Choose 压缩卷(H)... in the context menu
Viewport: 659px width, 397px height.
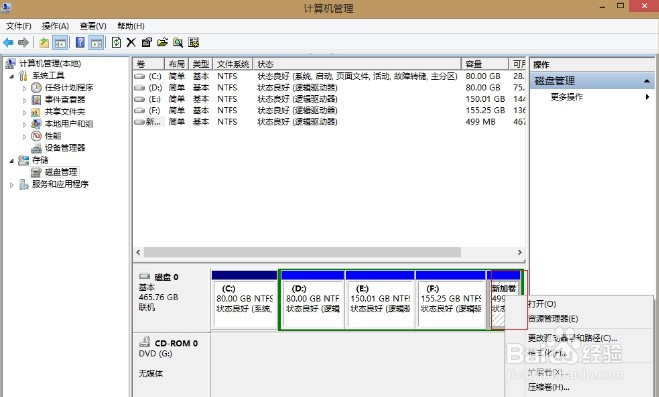pyautogui.click(x=548, y=387)
